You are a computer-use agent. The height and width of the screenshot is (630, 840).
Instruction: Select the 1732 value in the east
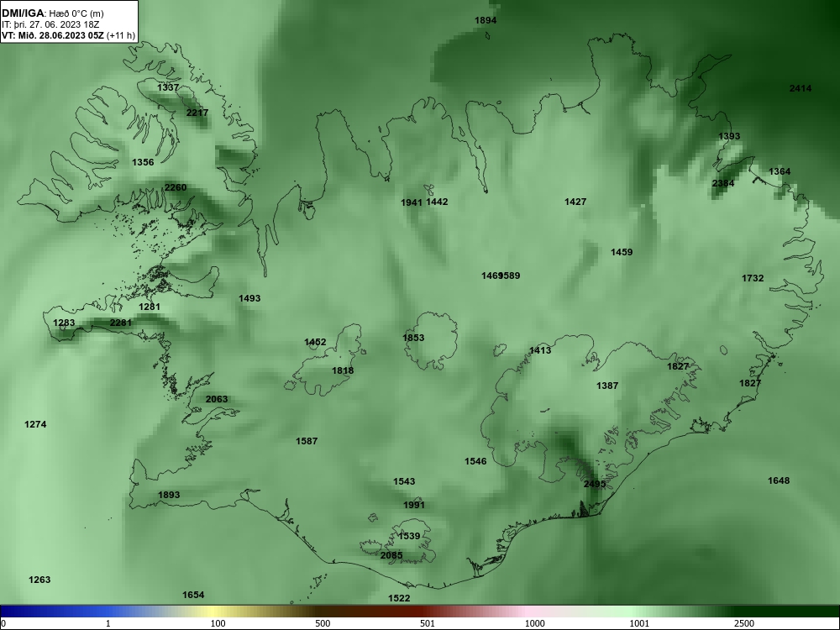click(753, 278)
